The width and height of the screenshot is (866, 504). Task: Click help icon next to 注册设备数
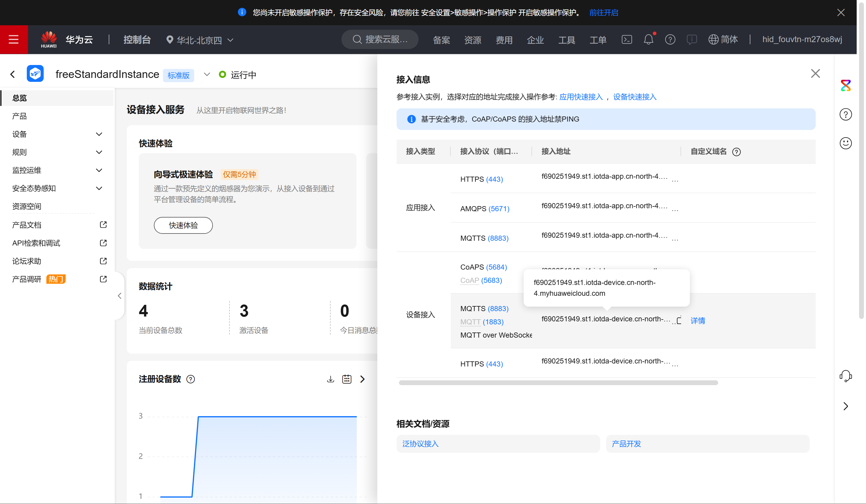pos(190,379)
